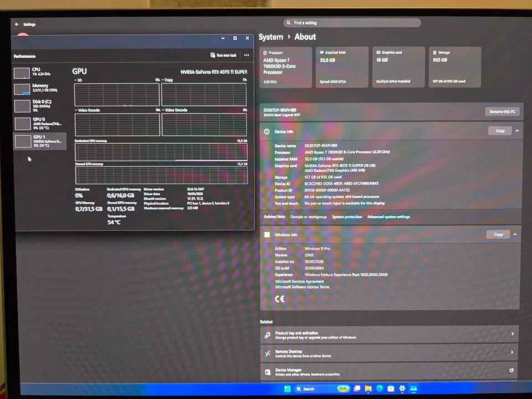The height and width of the screenshot is (399, 532).
Task: Click the CPU mini graph thumbnail
Action: click(x=22, y=73)
